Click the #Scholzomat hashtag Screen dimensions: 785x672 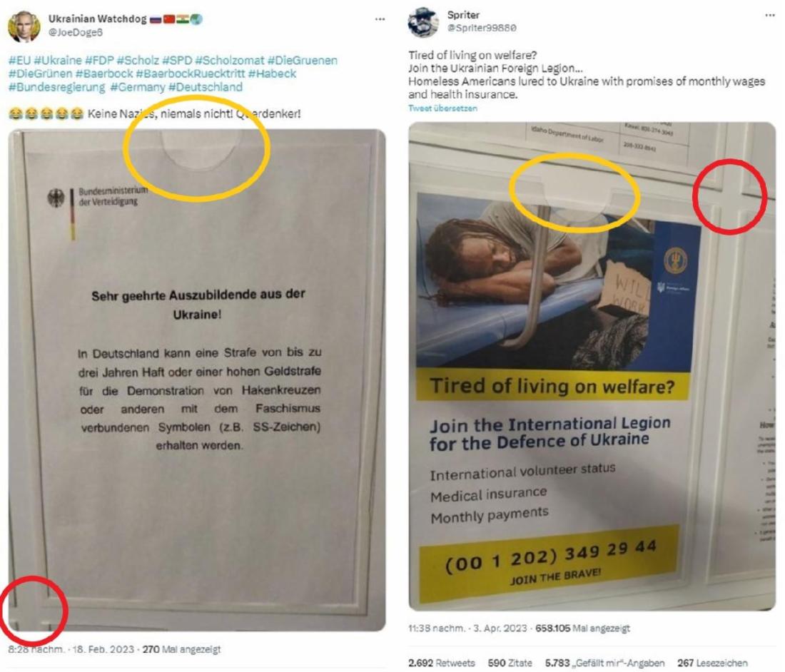(229, 61)
